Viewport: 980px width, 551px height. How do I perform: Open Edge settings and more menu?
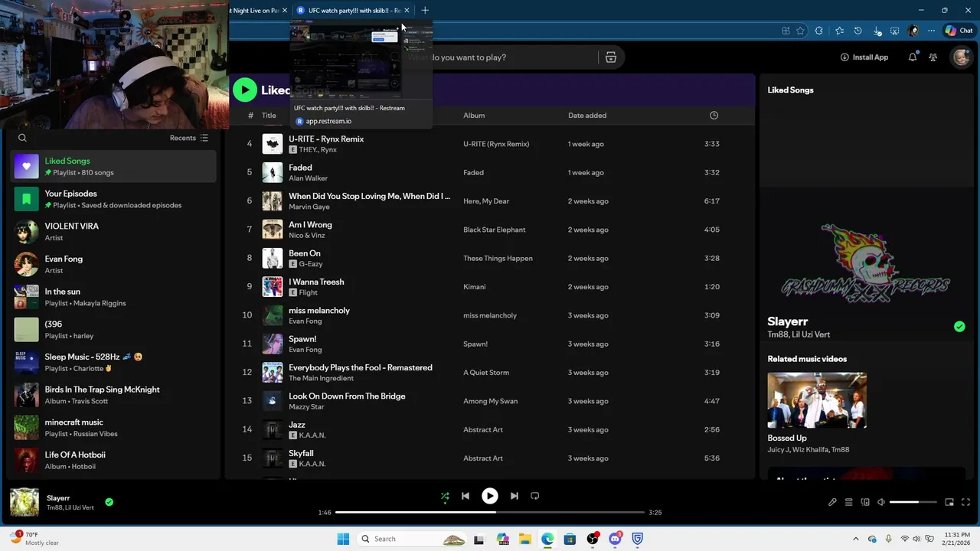[931, 31]
